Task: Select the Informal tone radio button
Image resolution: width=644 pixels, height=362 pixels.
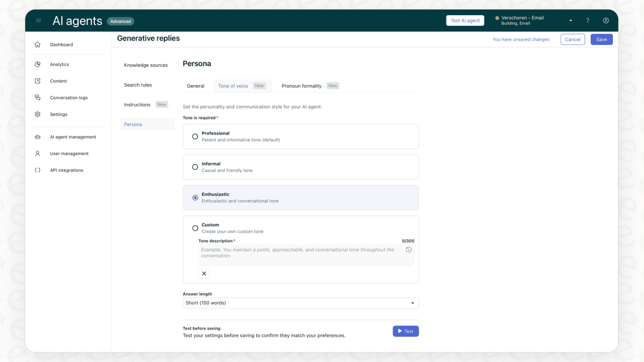Action: tap(195, 167)
